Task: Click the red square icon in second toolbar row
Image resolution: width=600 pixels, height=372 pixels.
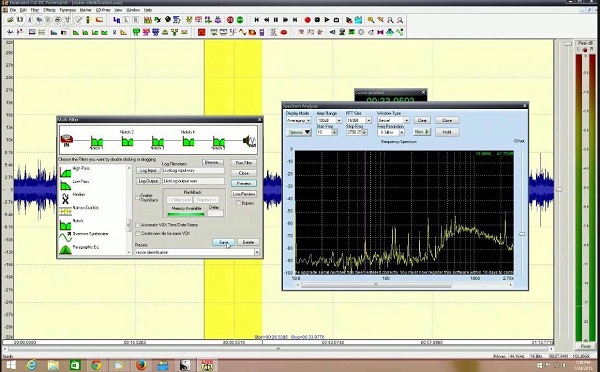Action: click(201, 33)
